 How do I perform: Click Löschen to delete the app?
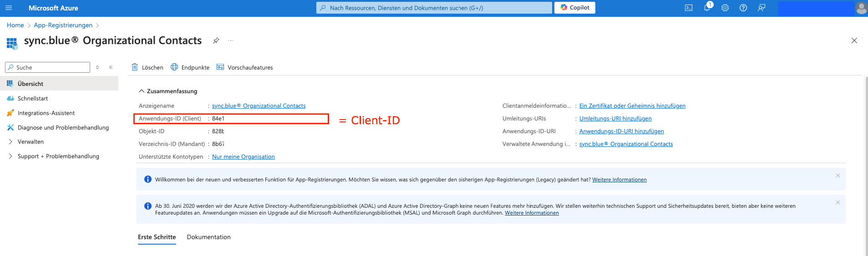(147, 67)
